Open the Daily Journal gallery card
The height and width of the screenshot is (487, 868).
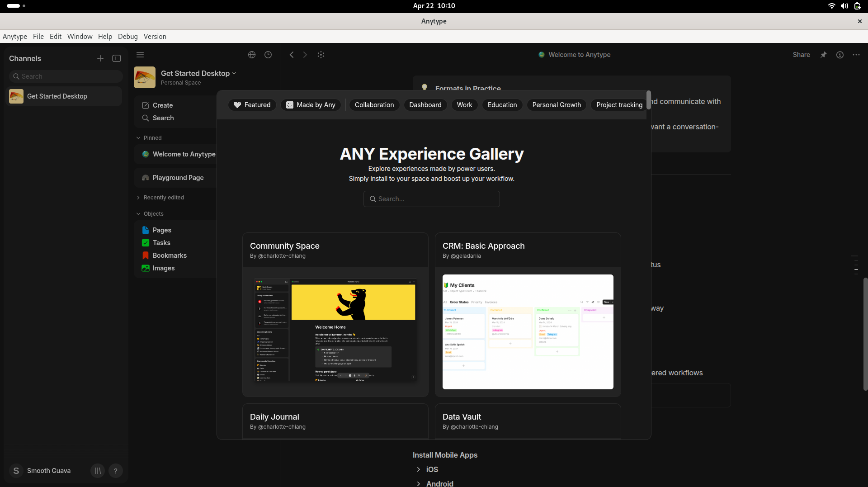[x=335, y=421]
